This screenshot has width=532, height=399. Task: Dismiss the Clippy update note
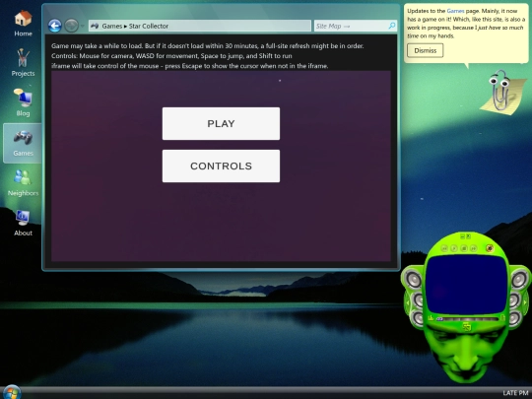[x=426, y=50]
